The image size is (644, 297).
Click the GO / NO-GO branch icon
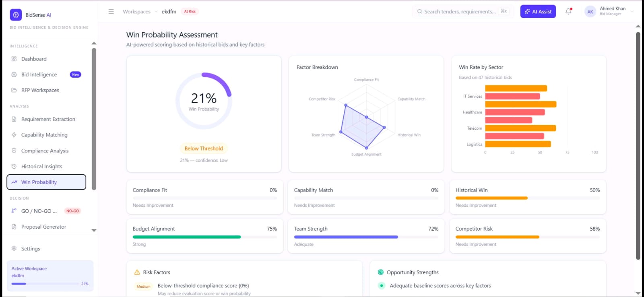coord(14,211)
